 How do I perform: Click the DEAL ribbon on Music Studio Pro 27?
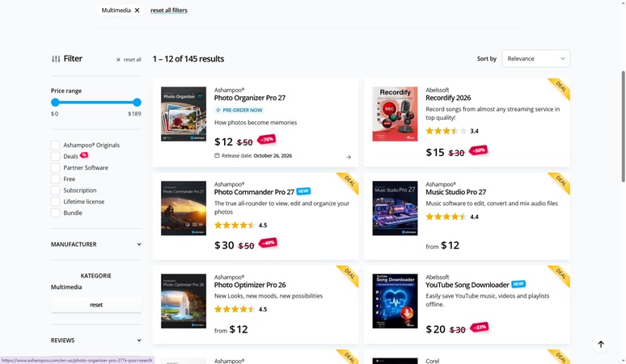560,183
